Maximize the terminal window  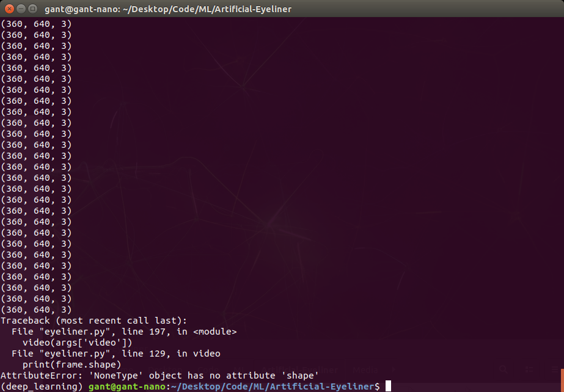point(32,9)
